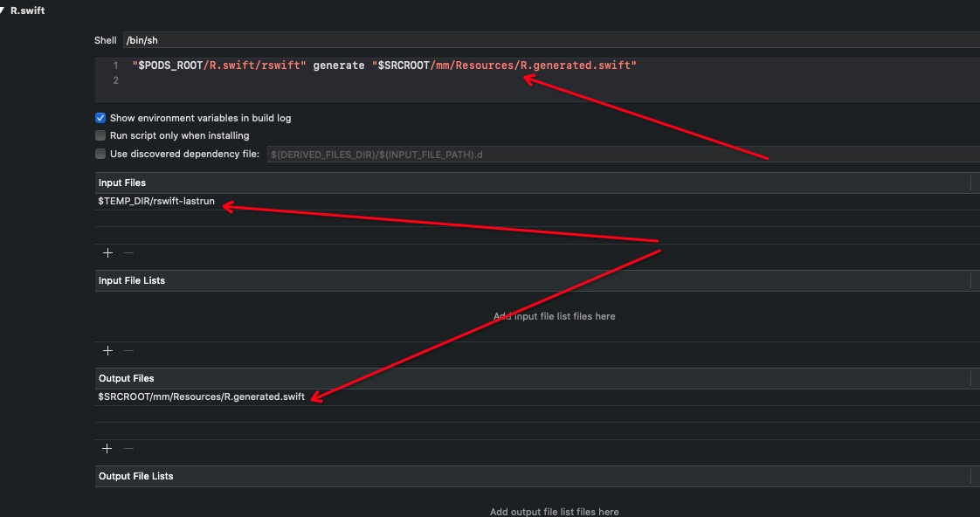Remove input file with minus button
Screen dimensions: 980x517
128,252
